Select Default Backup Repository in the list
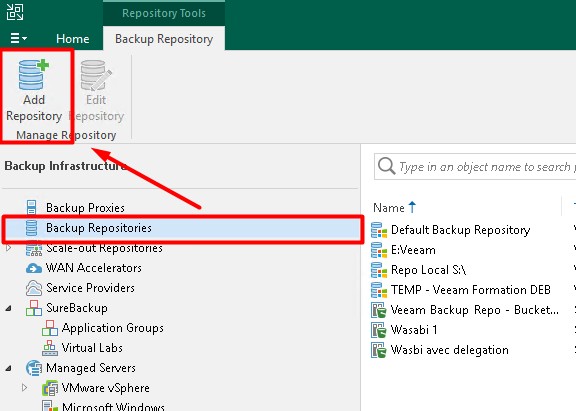This screenshot has height=411, width=576. [460, 230]
